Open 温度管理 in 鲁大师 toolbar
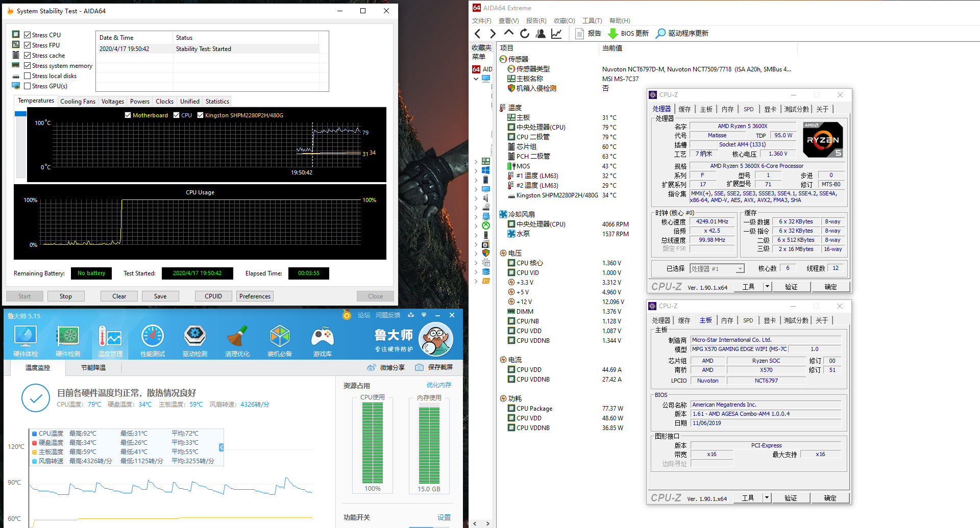 pos(110,338)
